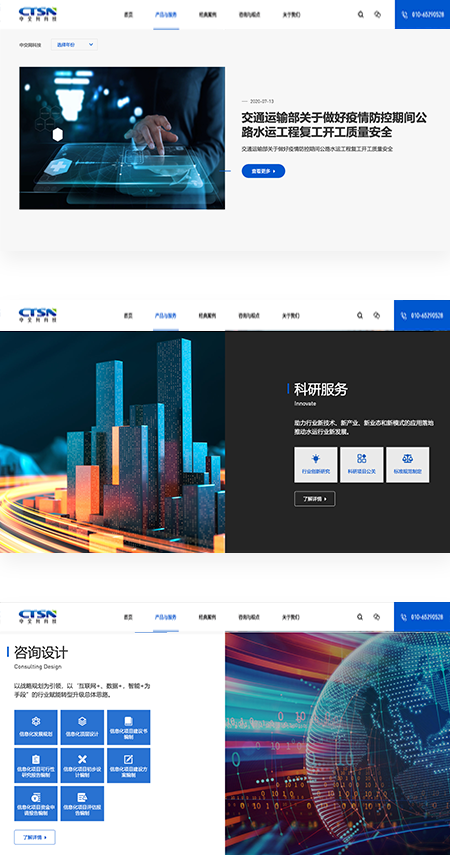Viewport: 450px width, 855px height.
Task: Click the blue 查看更多 button
Action: click(x=263, y=171)
